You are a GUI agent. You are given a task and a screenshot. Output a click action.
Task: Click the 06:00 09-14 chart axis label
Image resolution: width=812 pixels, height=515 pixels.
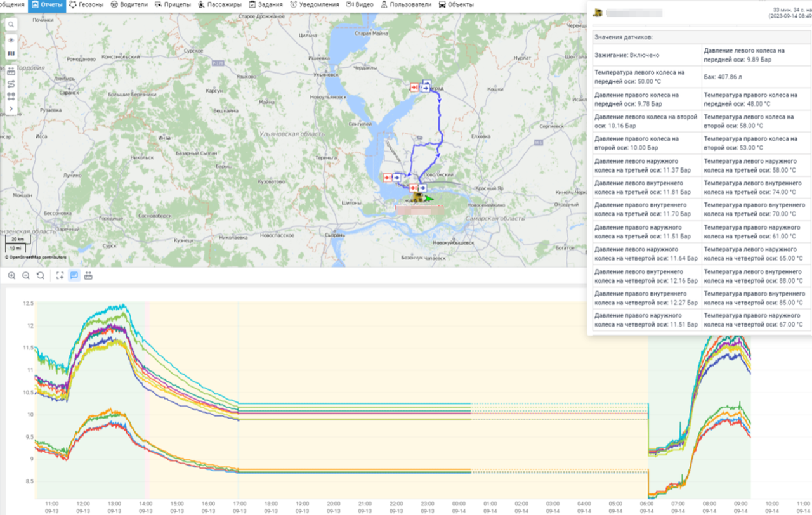click(647, 507)
